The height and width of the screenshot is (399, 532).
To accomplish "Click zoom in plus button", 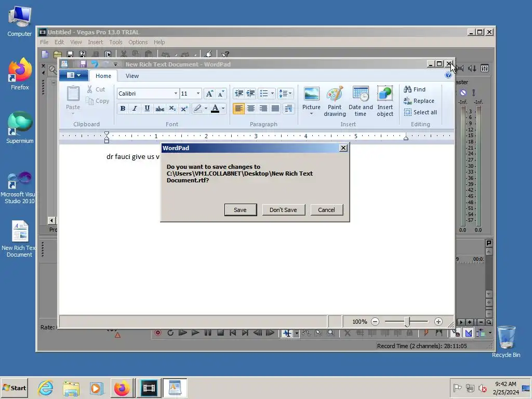I will (438, 322).
